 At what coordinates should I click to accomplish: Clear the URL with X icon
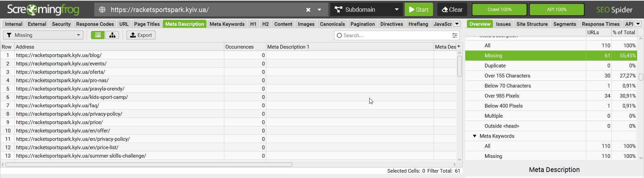click(308, 10)
